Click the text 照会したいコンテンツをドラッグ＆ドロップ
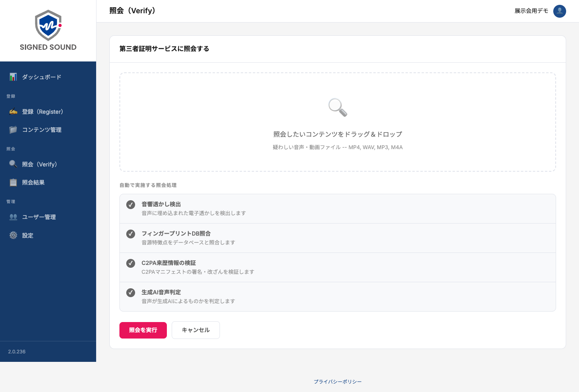 tap(338, 134)
